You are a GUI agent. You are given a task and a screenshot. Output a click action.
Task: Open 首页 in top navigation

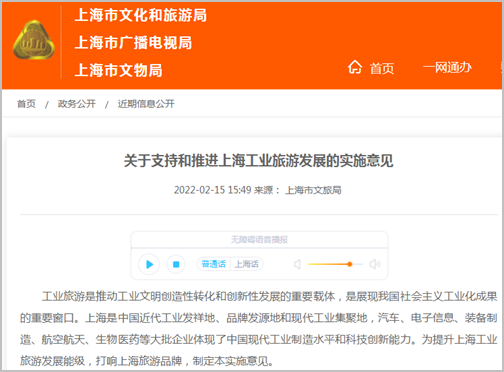pyautogui.click(x=382, y=69)
